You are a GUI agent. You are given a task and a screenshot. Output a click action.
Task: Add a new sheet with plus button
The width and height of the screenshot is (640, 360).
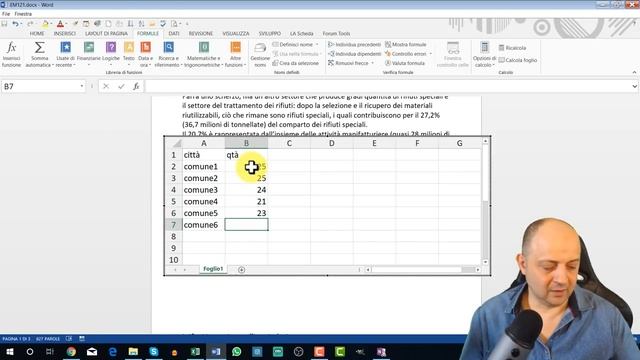tap(241, 269)
